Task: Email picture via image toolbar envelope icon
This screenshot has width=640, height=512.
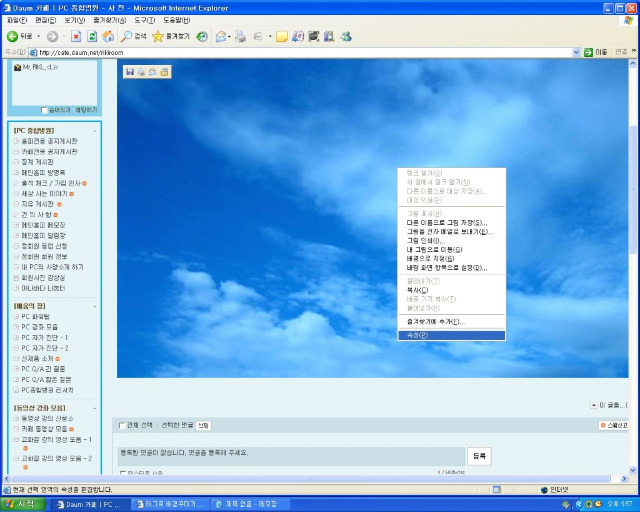Action: point(153,72)
